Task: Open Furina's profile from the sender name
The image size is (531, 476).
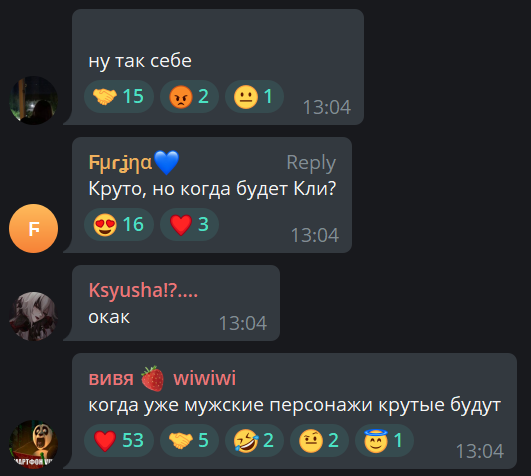Action: (134, 163)
